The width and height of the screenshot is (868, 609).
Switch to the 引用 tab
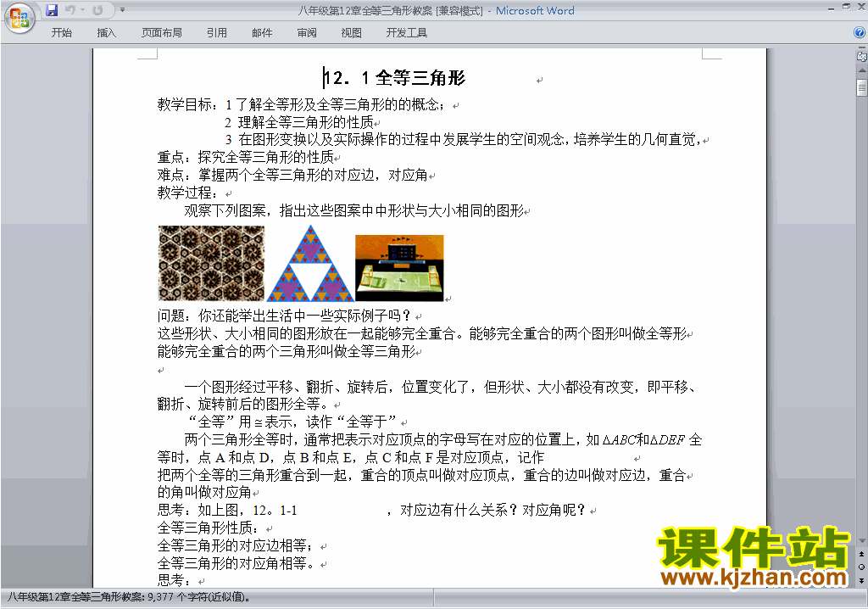tap(217, 33)
